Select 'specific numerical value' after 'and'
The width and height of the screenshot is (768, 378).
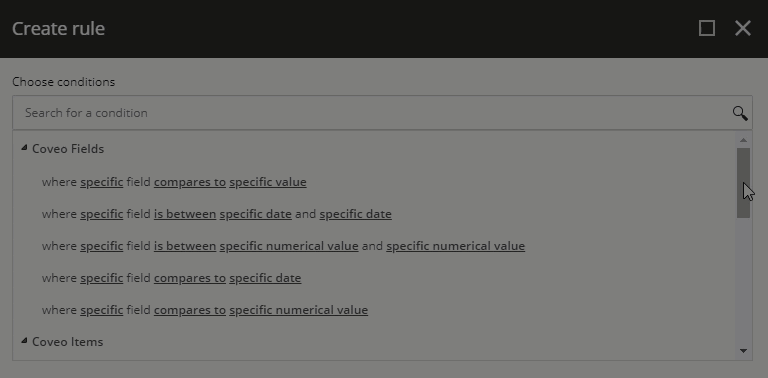456,246
